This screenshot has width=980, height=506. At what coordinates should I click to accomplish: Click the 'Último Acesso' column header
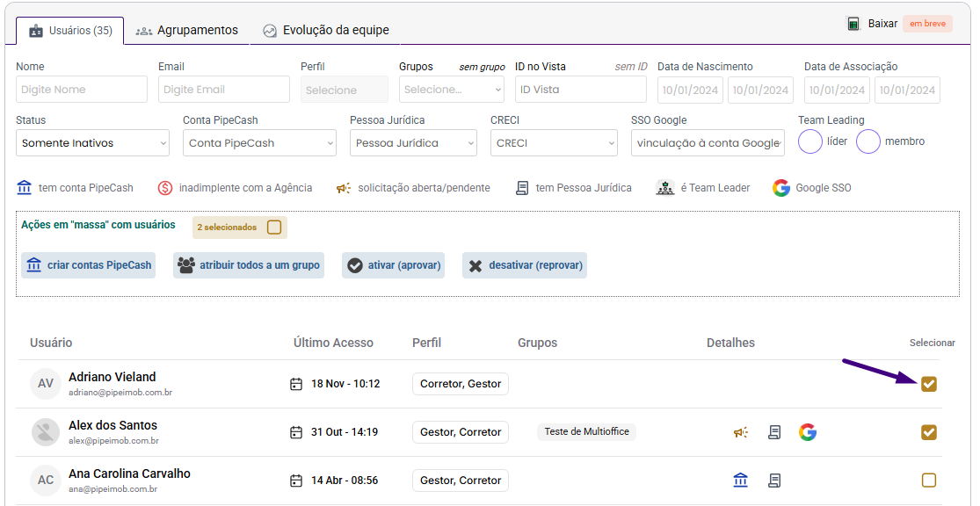click(x=333, y=343)
